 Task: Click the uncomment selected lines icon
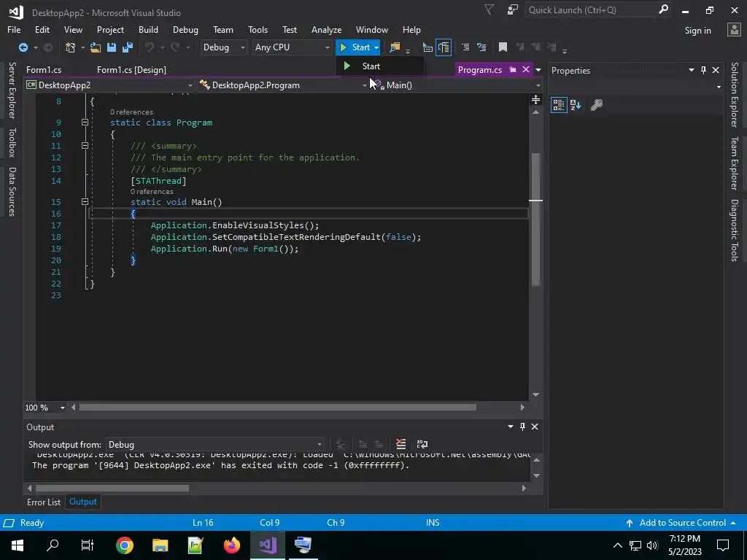[x=481, y=47]
